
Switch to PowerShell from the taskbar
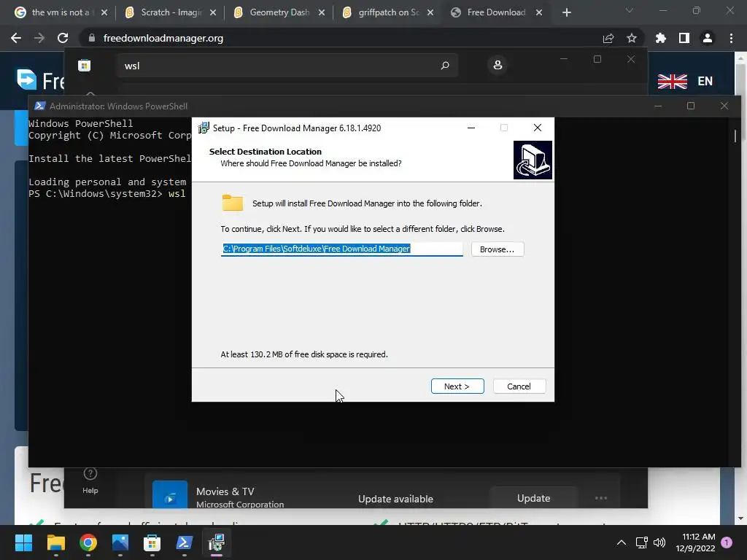185,542
